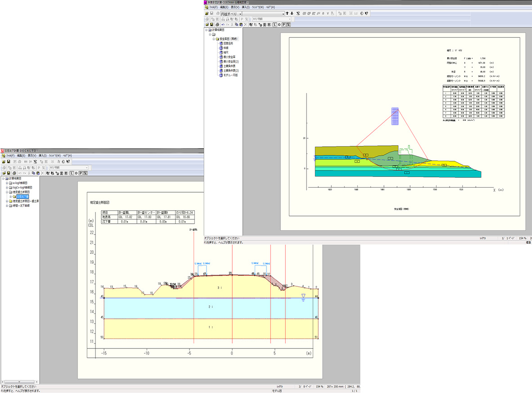Select 縮尺 item in COSTANA tree
Viewport: 532px width, 393px height.
pos(226,53)
